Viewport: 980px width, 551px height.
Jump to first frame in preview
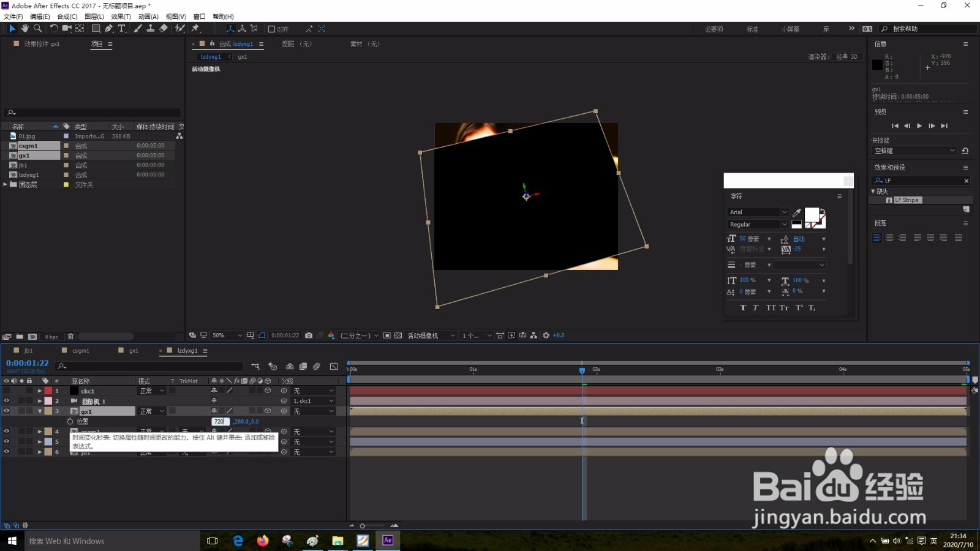click(x=895, y=126)
